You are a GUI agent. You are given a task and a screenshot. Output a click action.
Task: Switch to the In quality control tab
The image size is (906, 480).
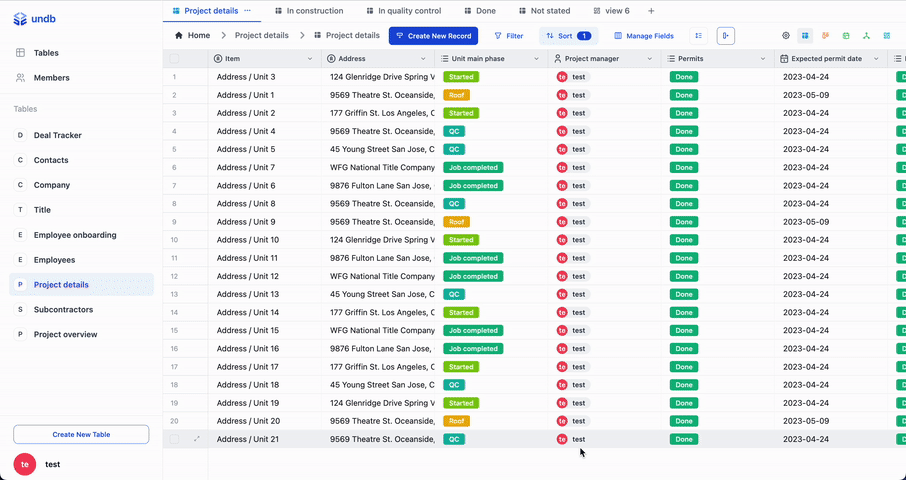tap(404, 11)
